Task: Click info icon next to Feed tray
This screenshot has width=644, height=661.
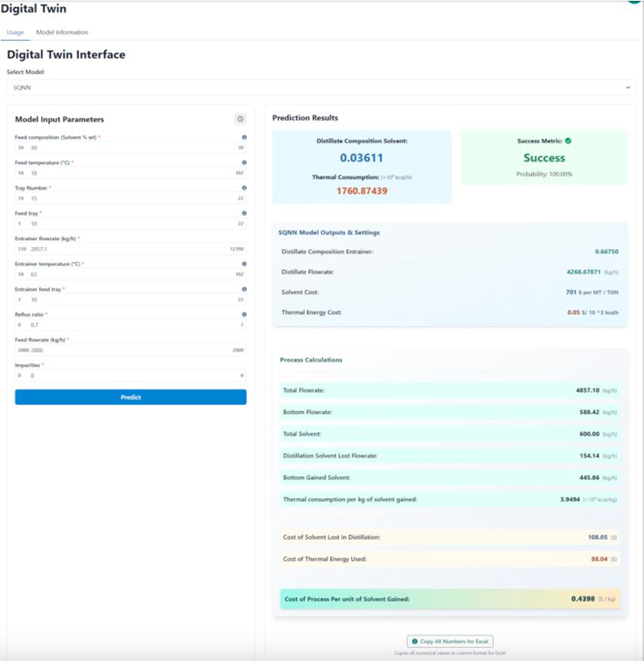Action: (x=244, y=213)
